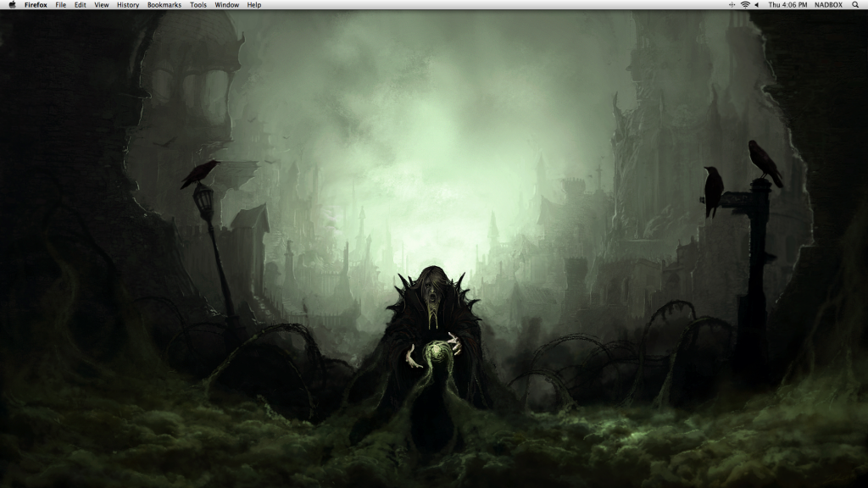The height and width of the screenshot is (488, 868).
Task: Open the Firefox application menu
Action: (36, 5)
